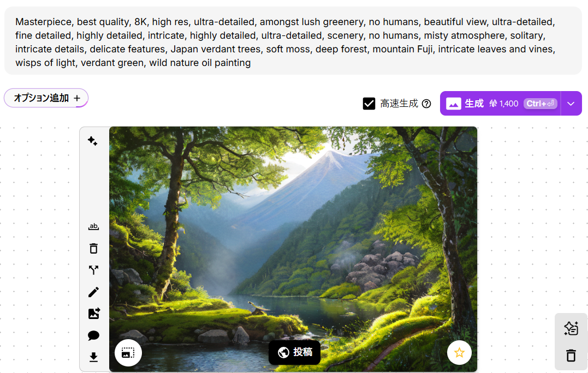The height and width of the screenshot is (373, 588).
Task: Click the image upload reference icon
Action: point(94,314)
